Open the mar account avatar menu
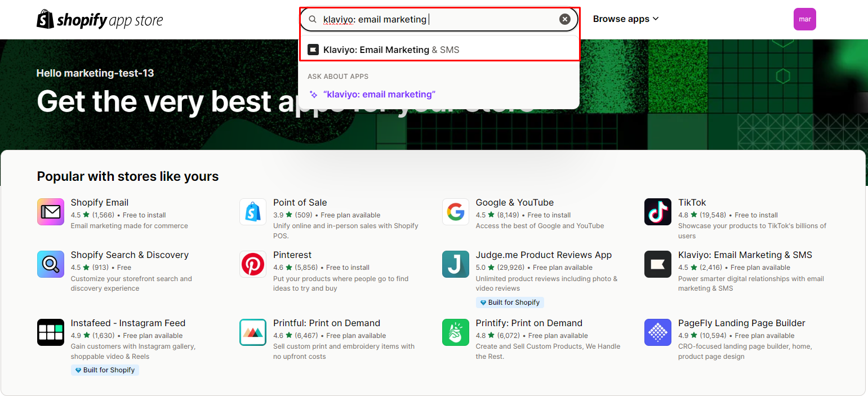The width and height of the screenshot is (868, 396). coord(804,19)
